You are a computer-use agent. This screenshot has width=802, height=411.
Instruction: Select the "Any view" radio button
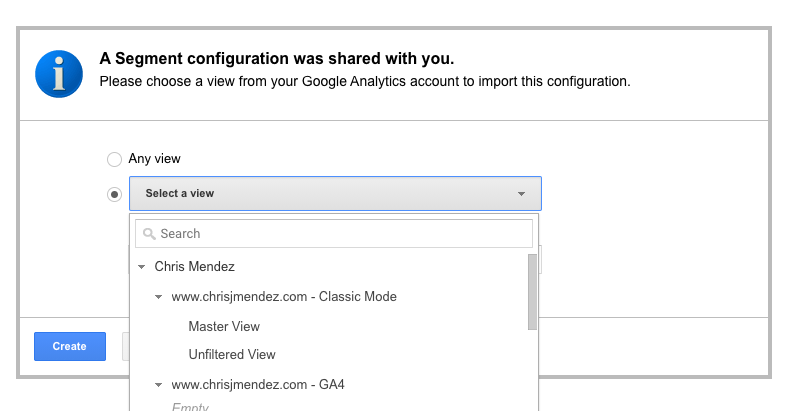[114, 159]
